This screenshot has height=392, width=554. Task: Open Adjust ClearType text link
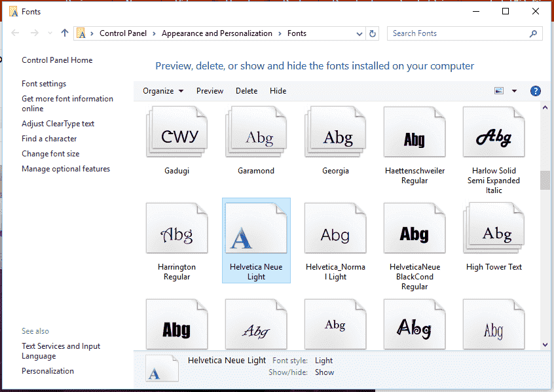tap(58, 124)
